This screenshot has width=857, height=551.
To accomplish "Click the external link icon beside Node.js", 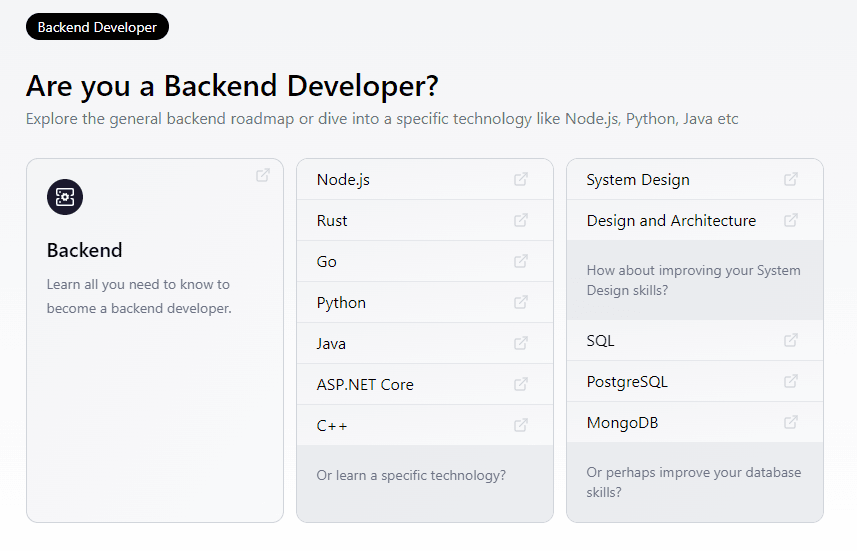I will click(x=521, y=180).
